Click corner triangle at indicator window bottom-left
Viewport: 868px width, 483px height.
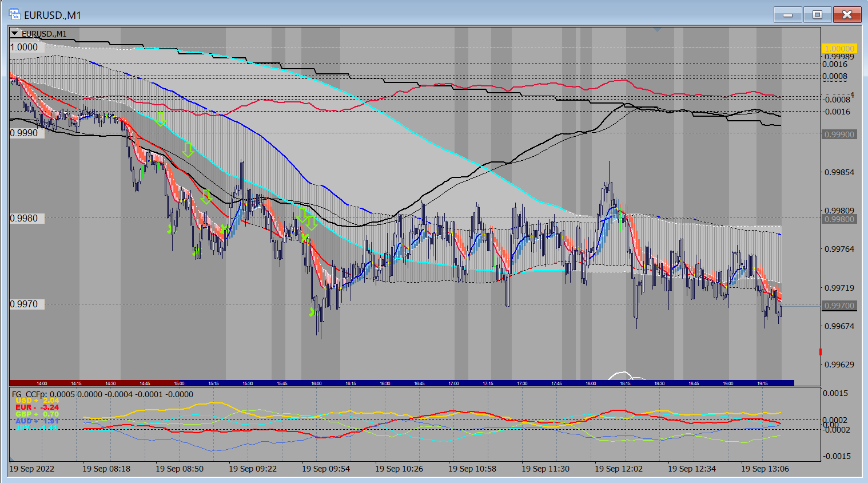(11, 458)
